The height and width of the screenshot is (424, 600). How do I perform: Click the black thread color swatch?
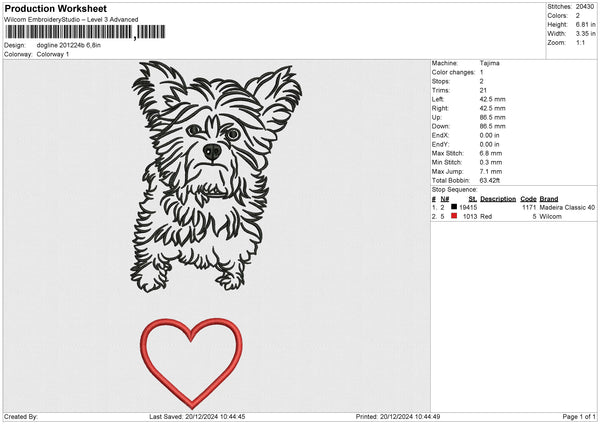pyautogui.click(x=454, y=207)
